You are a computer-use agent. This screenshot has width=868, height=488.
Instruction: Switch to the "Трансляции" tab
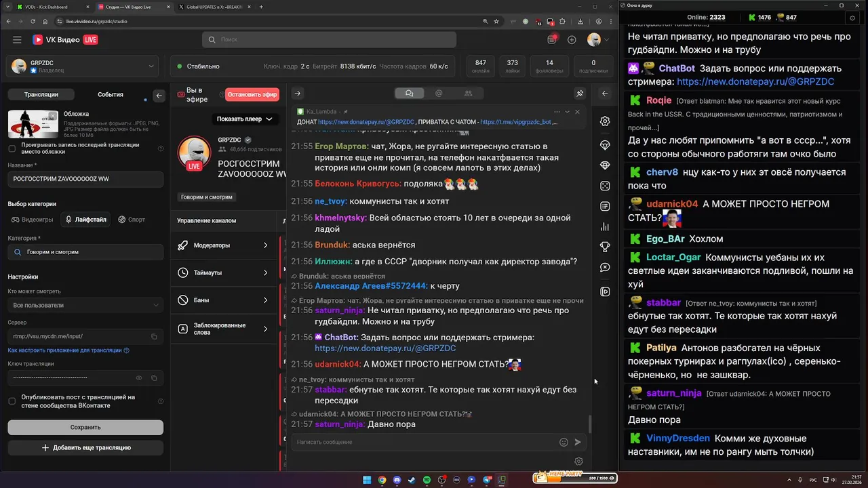point(41,95)
